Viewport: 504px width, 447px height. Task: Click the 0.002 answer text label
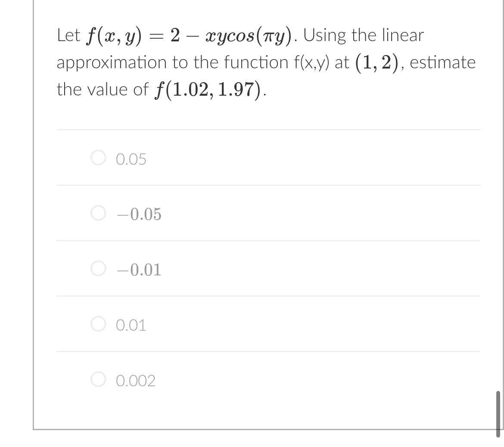pos(136,380)
